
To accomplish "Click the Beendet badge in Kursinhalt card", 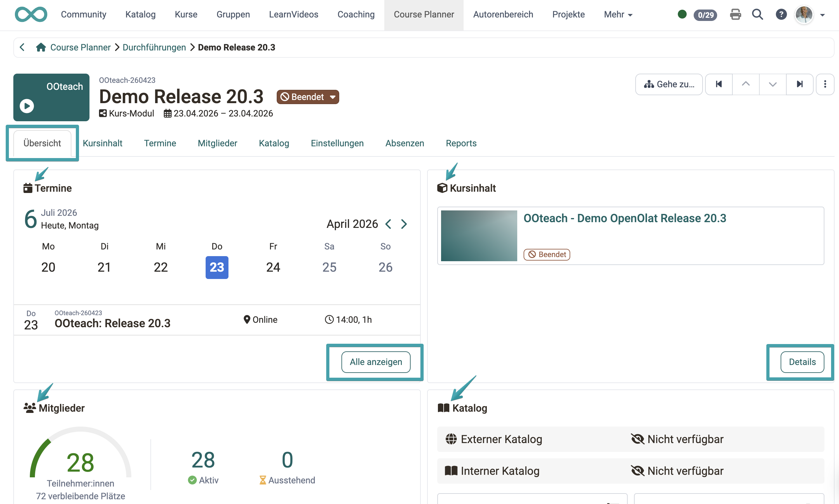I will click(x=547, y=254).
